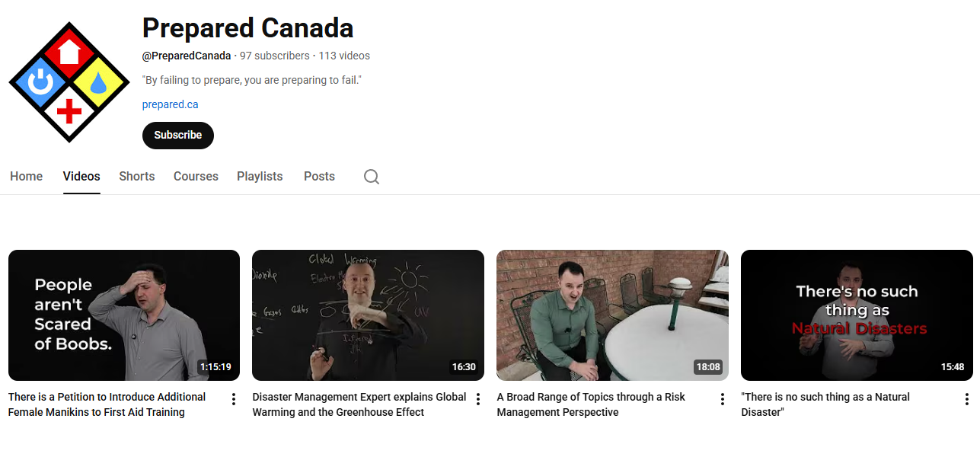Screen dimensions: 980x457
Task: Open options menu for female manikins petition video
Action: tap(234, 399)
